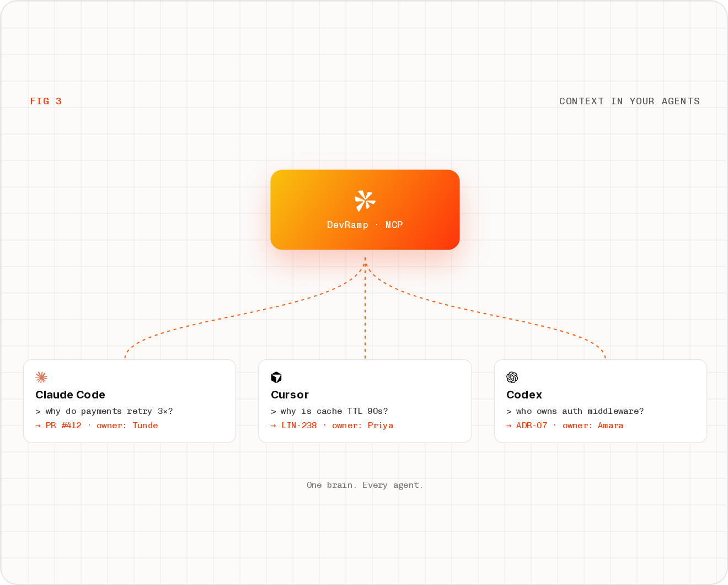Open the 'ADR-07 · owner: Amara' result

[x=565, y=426]
